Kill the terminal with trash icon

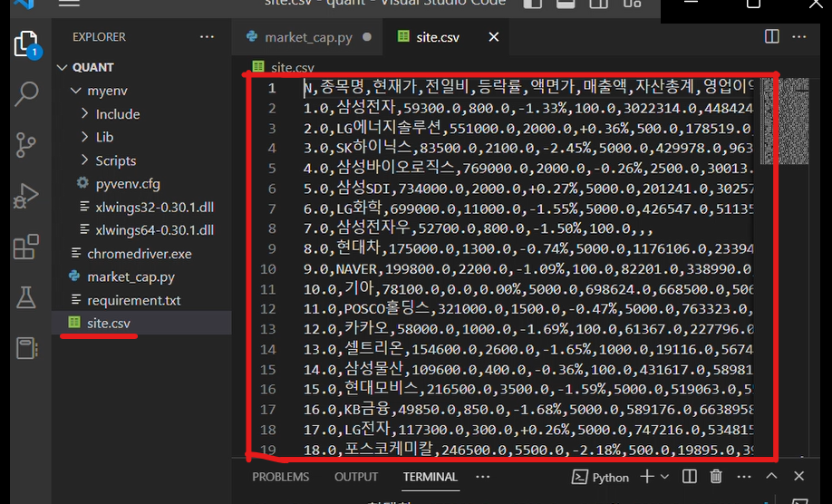click(x=716, y=477)
